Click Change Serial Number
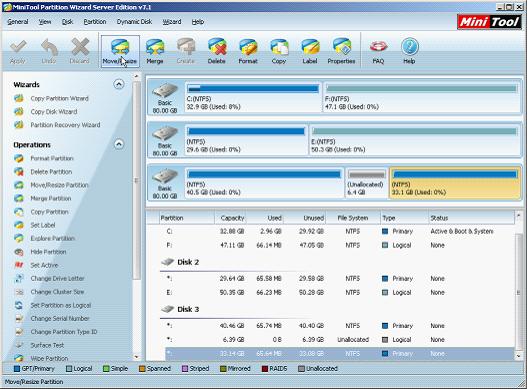Screen dimensions: 527x389 [60, 318]
